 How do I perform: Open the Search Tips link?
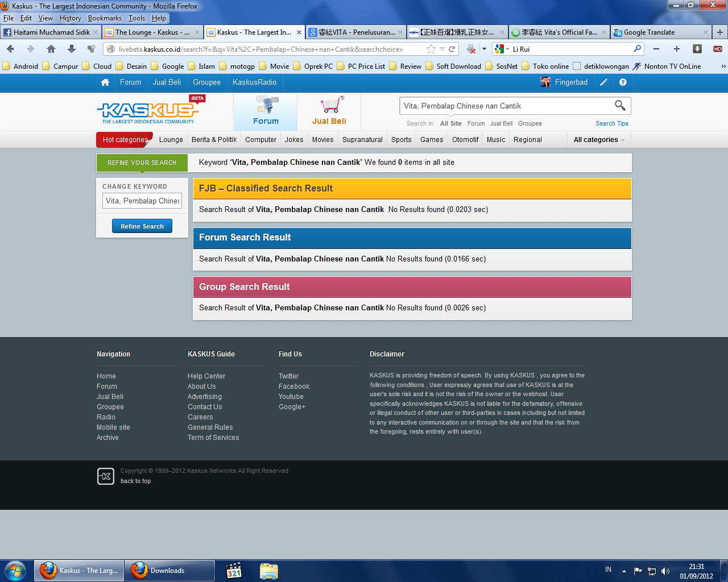click(x=612, y=123)
